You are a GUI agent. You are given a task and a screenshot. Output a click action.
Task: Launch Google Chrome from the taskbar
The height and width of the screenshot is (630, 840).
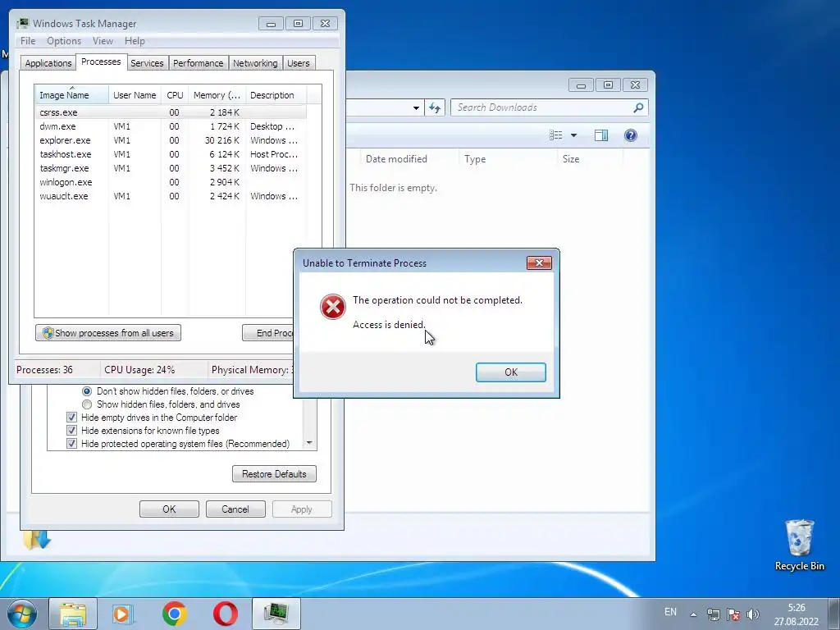(174, 614)
